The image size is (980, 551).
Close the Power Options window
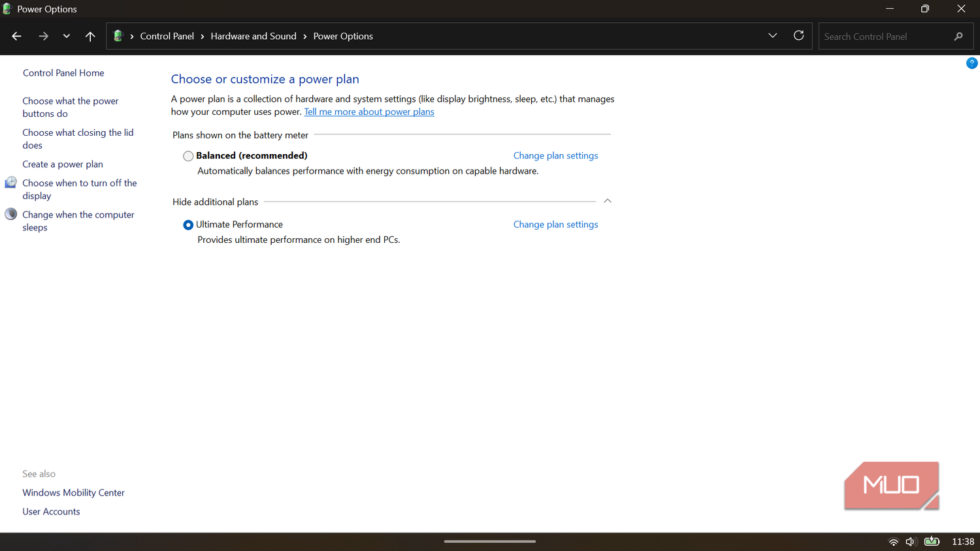(x=961, y=8)
